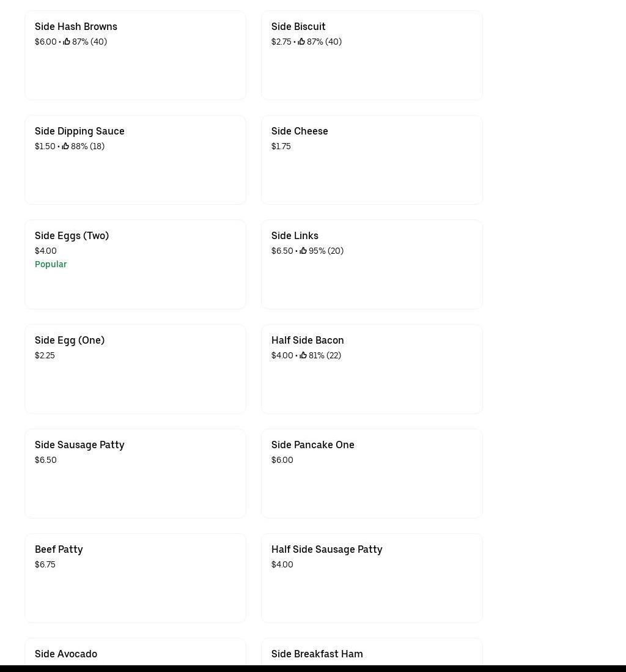Click the Half Side Bacon thumbs-up icon
626x672 pixels.
[x=303, y=355]
